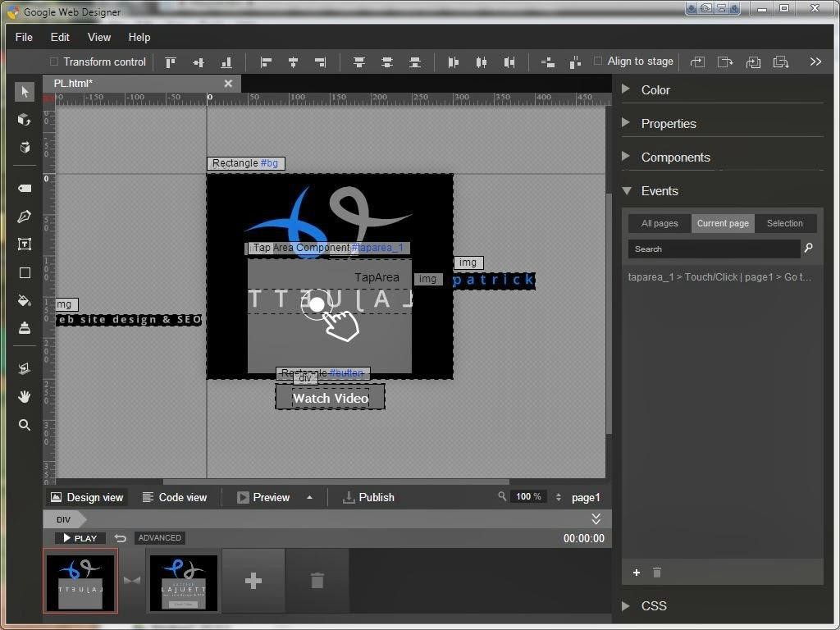Pick the Shape tool

click(24, 272)
